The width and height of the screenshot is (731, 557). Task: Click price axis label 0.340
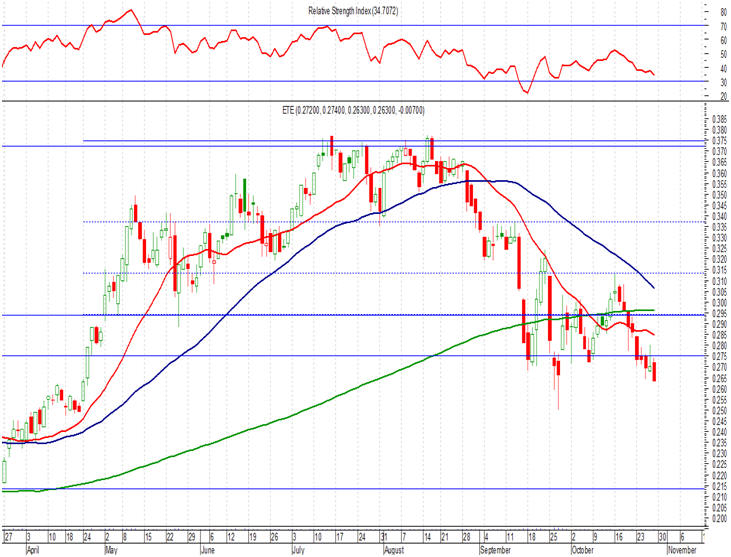click(721, 216)
